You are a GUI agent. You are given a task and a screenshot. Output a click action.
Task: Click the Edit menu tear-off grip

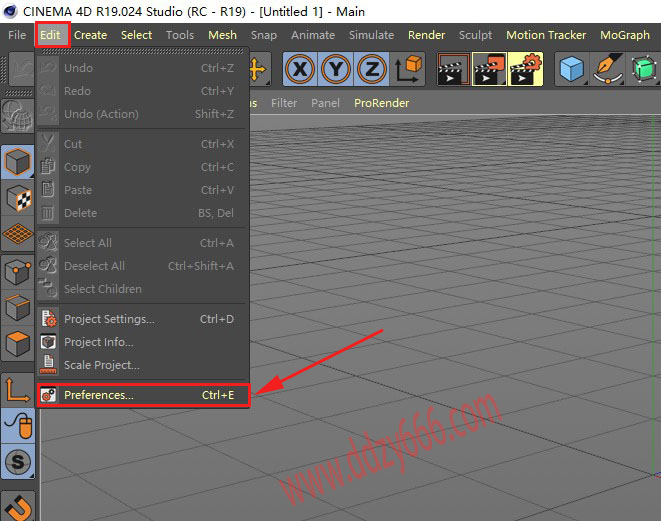[142, 51]
